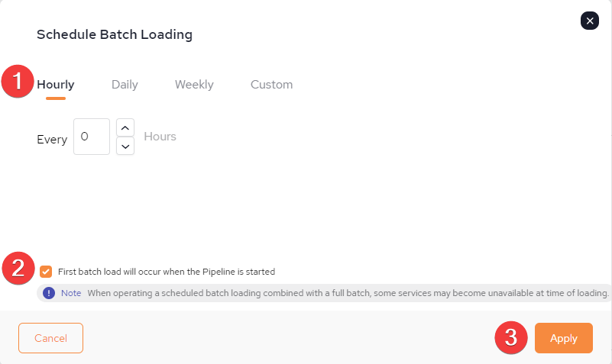The image size is (612, 364).
Task: Increase hours with the up chevron
Action: tap(125, 127)
